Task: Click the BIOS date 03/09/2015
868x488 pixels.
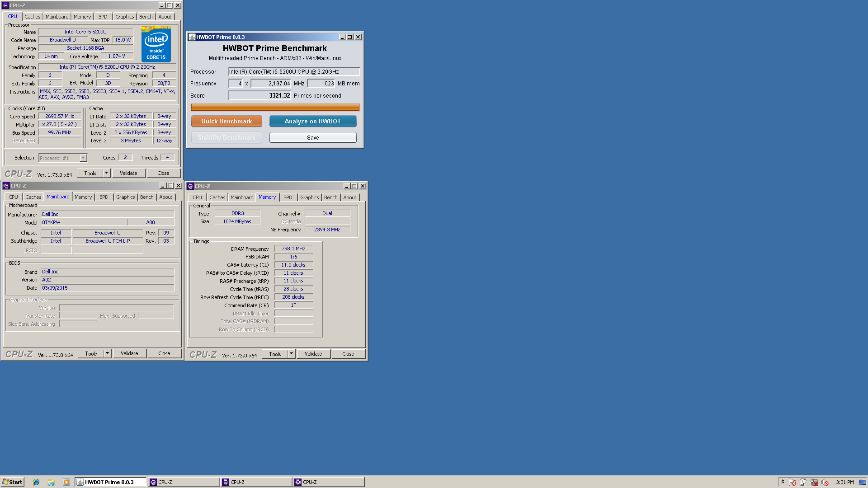Action: [107, 288]
